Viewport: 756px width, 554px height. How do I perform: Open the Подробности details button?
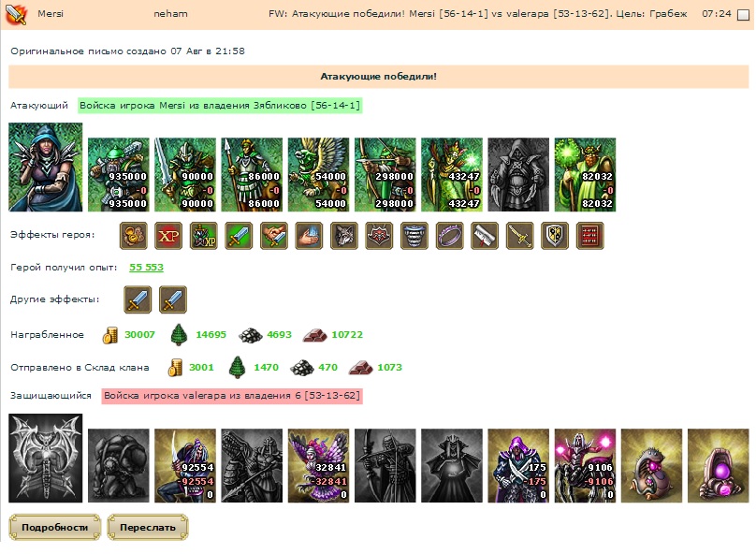pyautogui.click(x=55, y=527)
